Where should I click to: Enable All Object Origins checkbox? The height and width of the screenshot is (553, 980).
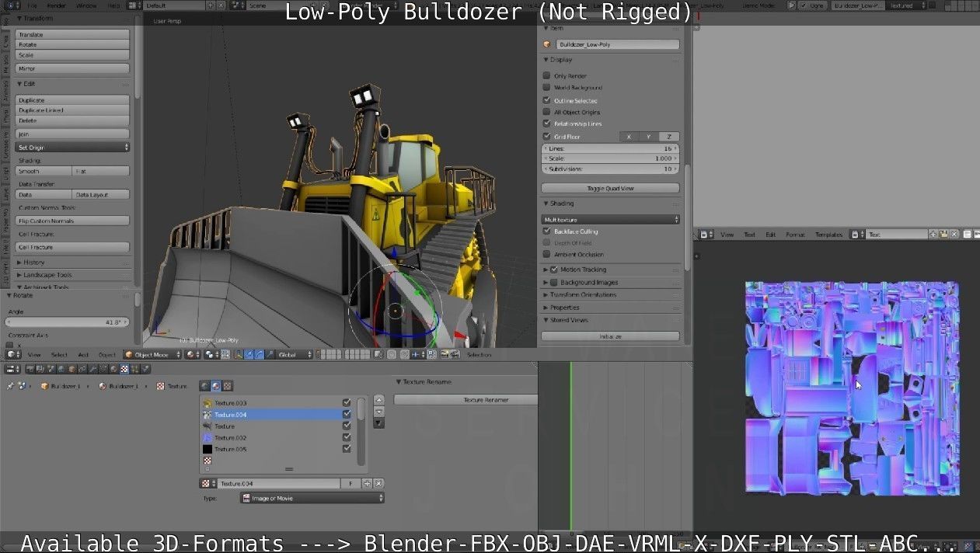coord(547,112)
